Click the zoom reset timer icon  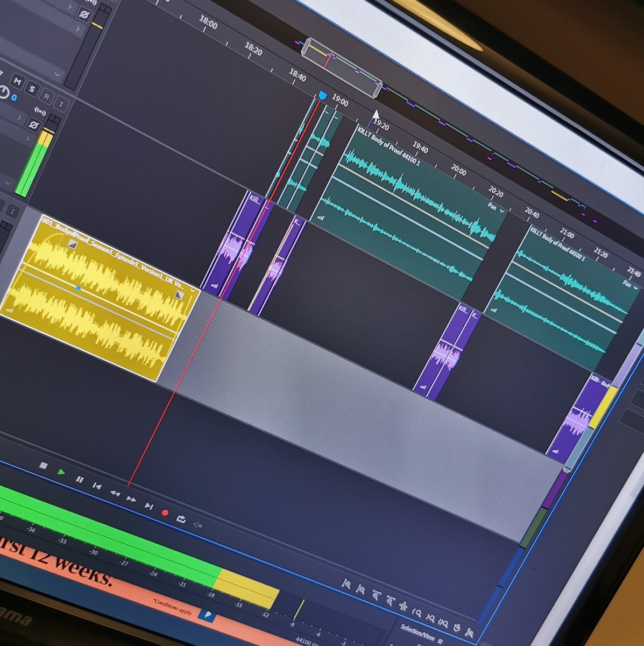[x=456, y=628]
